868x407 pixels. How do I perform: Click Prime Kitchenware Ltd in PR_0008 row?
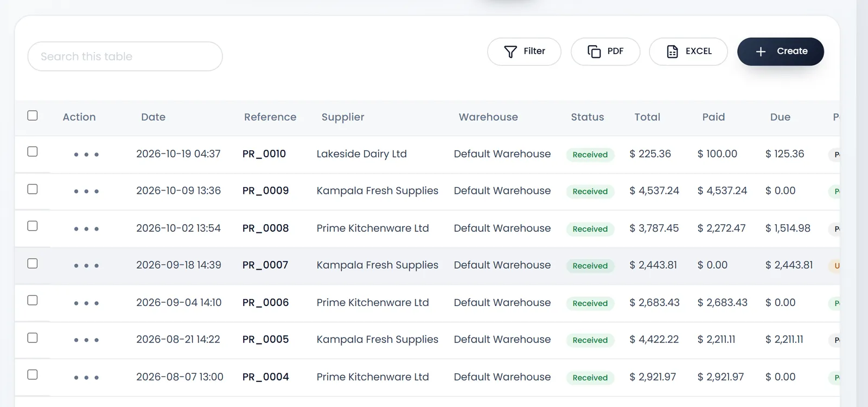tap(373, 228)
